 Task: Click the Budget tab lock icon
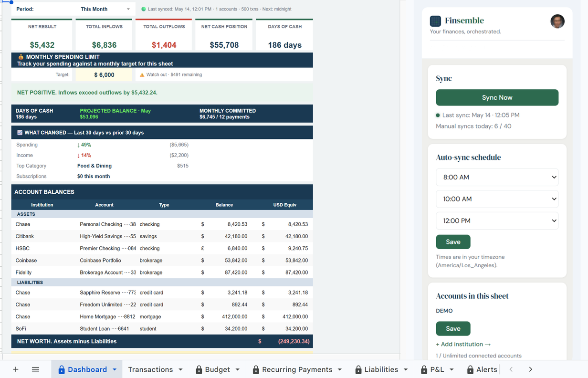(199, 369)
